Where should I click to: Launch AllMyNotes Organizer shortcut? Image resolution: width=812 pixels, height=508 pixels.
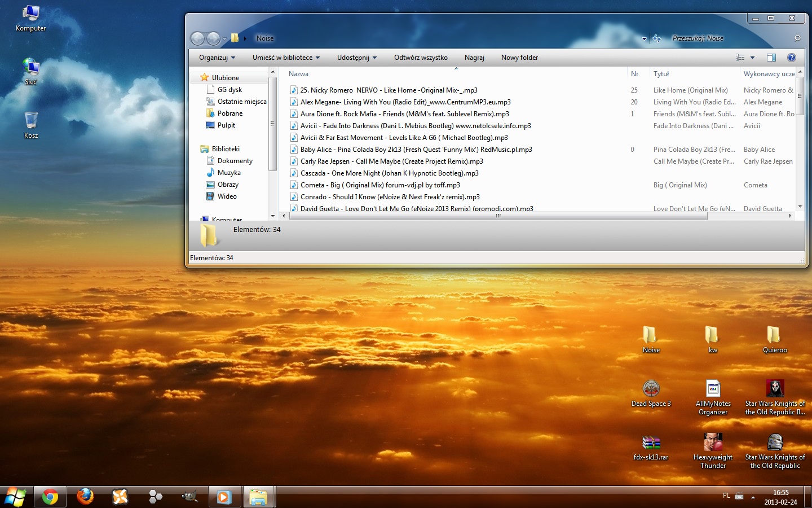tap(713, 397)
